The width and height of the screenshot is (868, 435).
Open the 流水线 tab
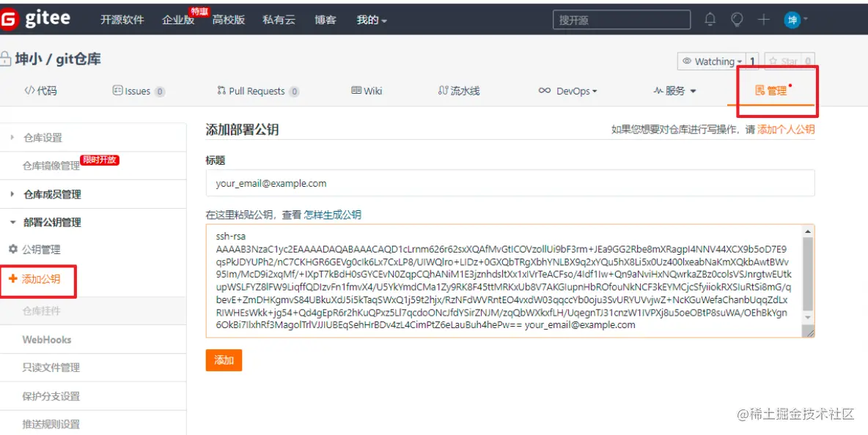(458, 92)
